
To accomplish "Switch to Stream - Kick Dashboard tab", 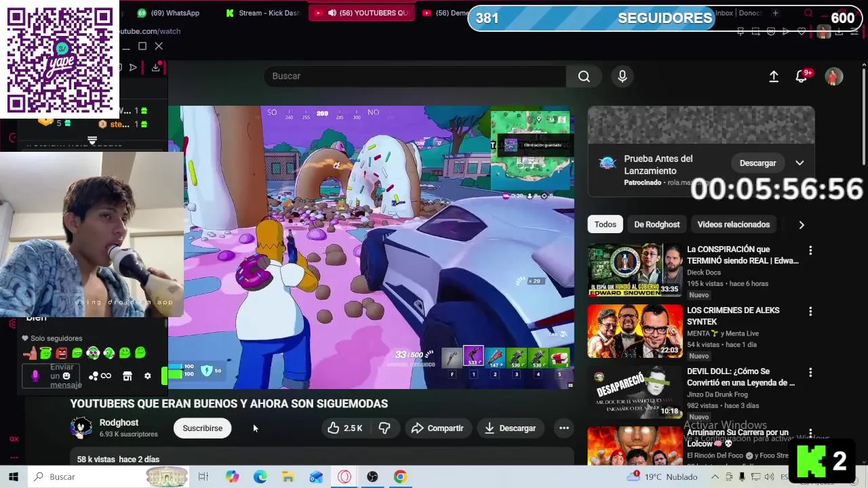I will click(x=262, y=13).
